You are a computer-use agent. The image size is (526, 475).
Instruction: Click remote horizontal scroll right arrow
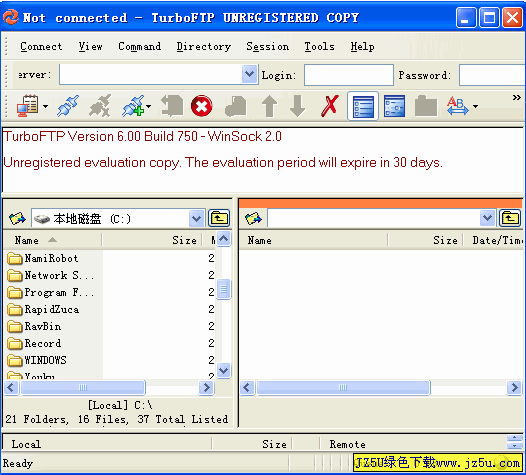click(514, 388)
